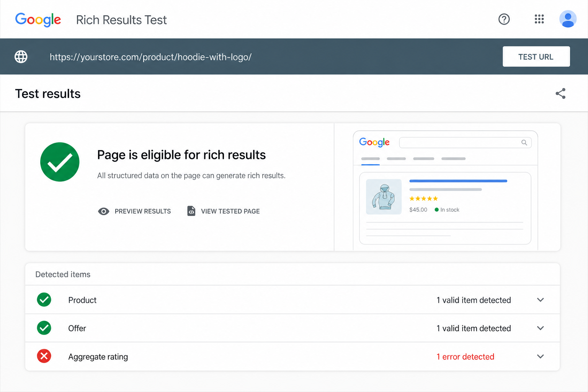Click the Offer item label
This screenshot has width=588, height=392.
[77, 328]
